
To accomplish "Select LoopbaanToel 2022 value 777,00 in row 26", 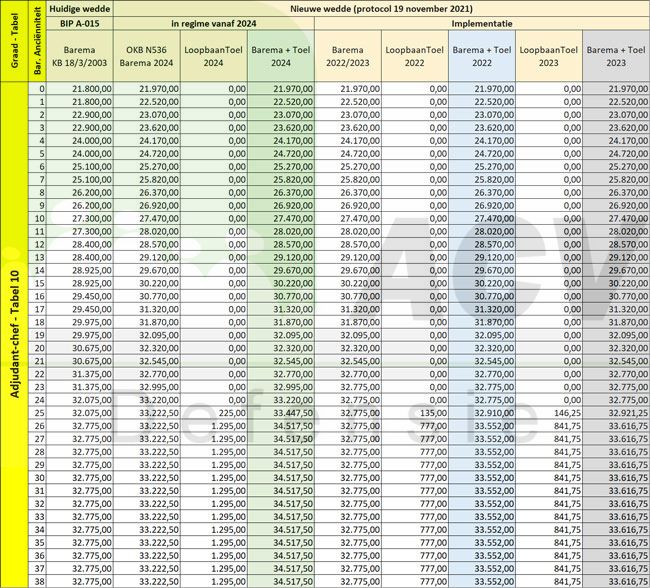I will click(x=415, y=426).
